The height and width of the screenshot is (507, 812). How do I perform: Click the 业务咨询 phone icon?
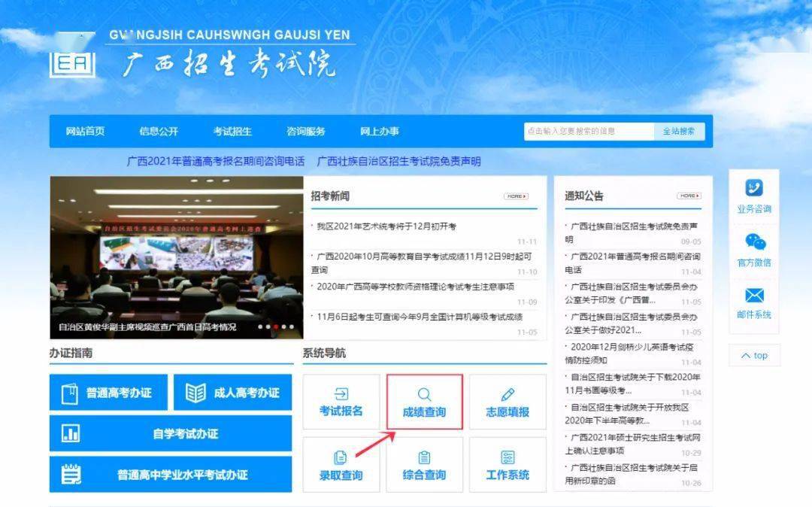(753, 188)
